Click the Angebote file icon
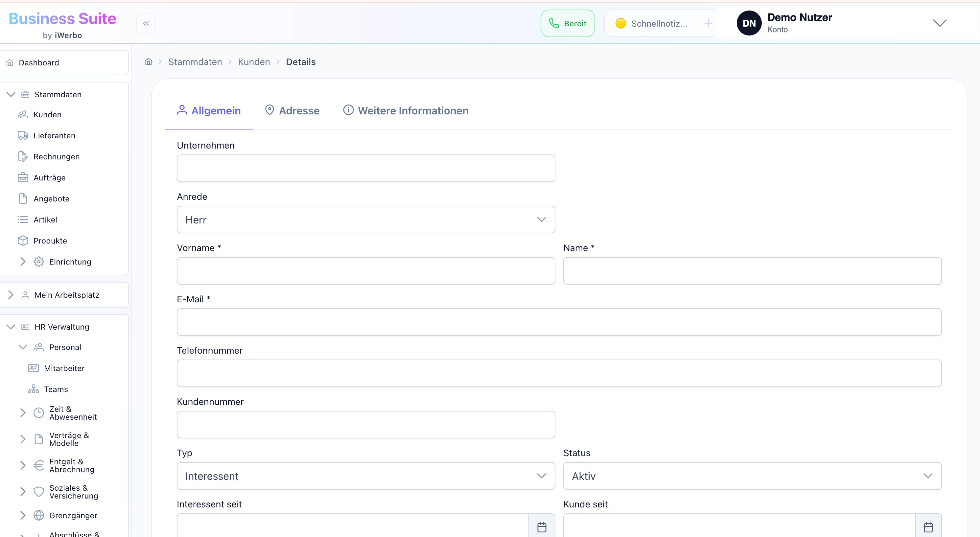980x537 pixels. coord(23,198)
